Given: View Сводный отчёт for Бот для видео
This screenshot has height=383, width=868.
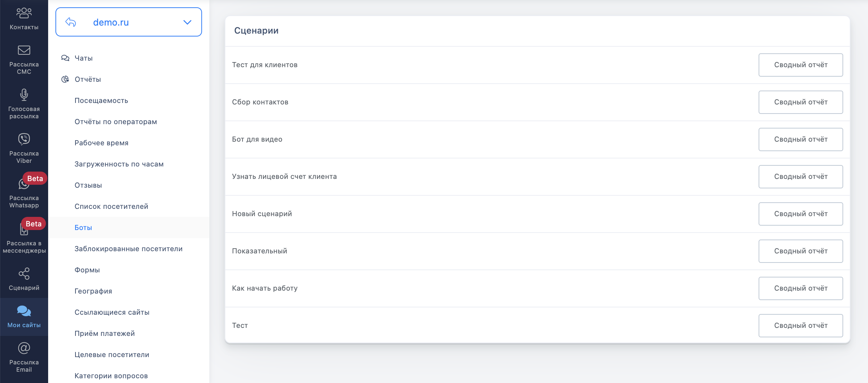Looking at the screenshot, I should (x=801, y=139).
